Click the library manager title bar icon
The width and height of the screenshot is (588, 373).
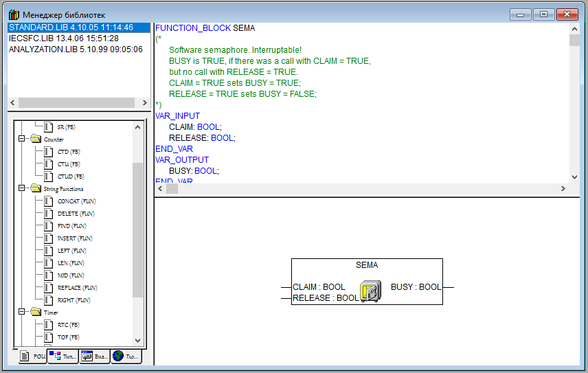pos(14,14)
